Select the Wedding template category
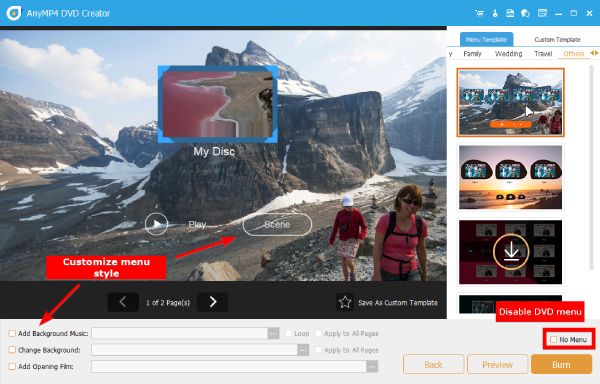 point(509,54)
